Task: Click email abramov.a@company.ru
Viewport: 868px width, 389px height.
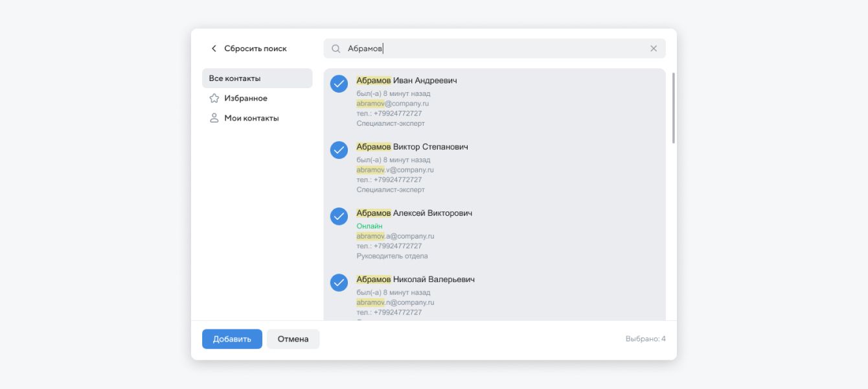Action: [395, 236]
